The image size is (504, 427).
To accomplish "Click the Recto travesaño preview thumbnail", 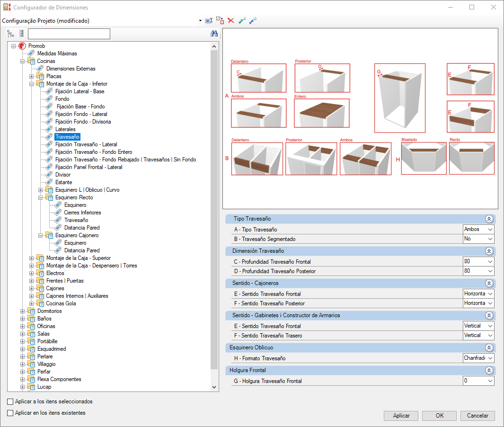I will pyautogui.click(x=472, y=159).
